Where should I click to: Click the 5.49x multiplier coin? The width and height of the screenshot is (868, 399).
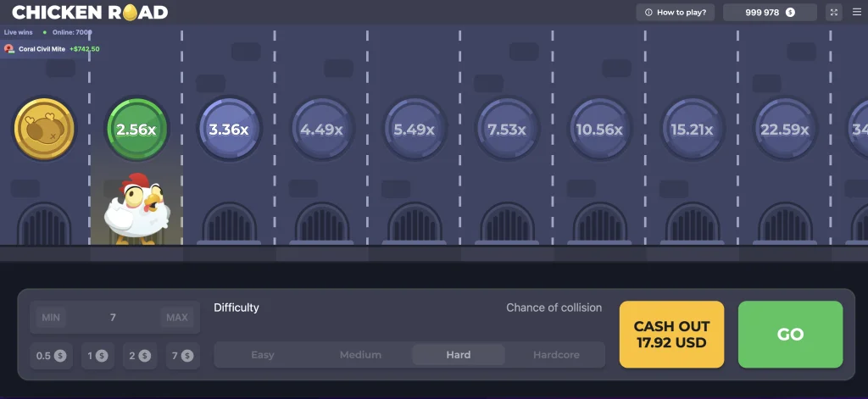point(414,130)
